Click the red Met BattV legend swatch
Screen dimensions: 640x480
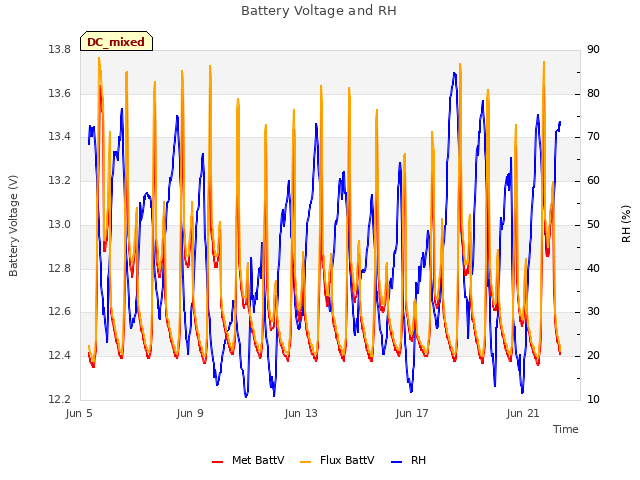218,462
